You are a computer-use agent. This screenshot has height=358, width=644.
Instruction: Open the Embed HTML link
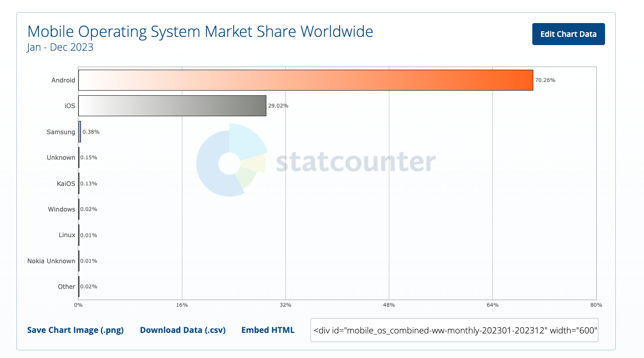(x=268, y=330)
